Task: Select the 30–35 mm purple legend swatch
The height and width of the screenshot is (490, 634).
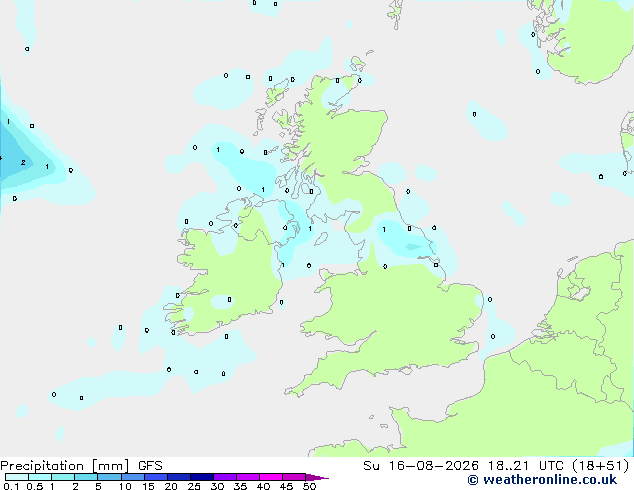Action: 224,477
